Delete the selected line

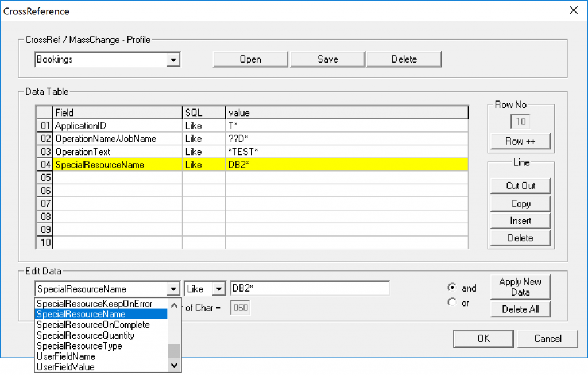pos(520,238)
